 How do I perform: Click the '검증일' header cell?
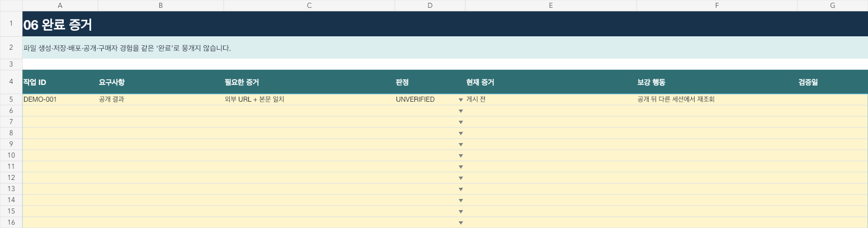point(833,82)
